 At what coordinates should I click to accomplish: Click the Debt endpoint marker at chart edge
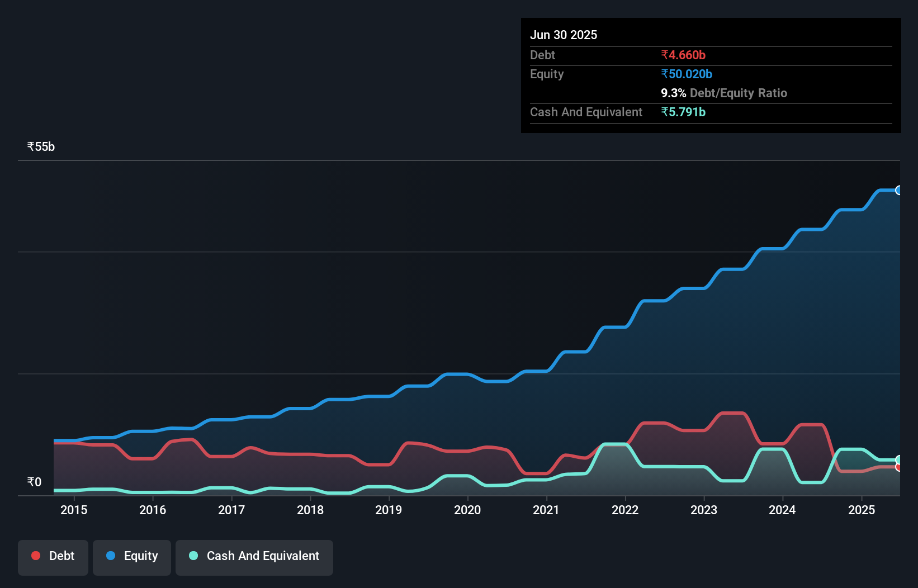tap(899, 467)
